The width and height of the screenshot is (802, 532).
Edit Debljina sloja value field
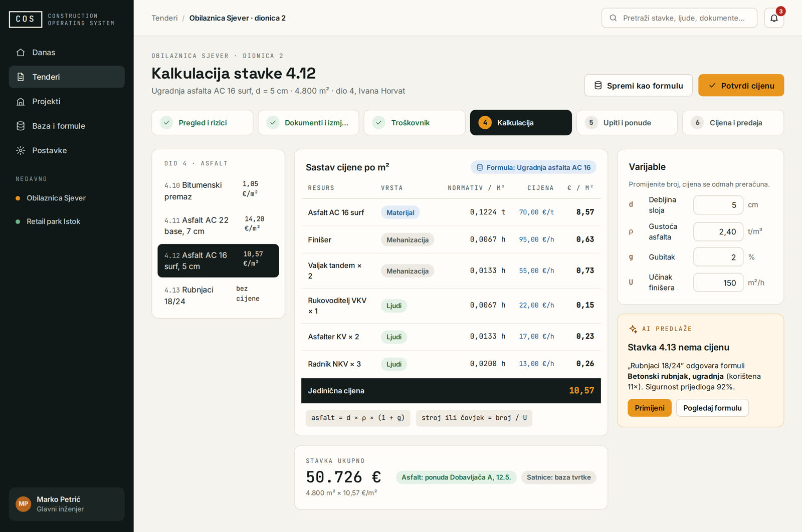pos(718,205)
